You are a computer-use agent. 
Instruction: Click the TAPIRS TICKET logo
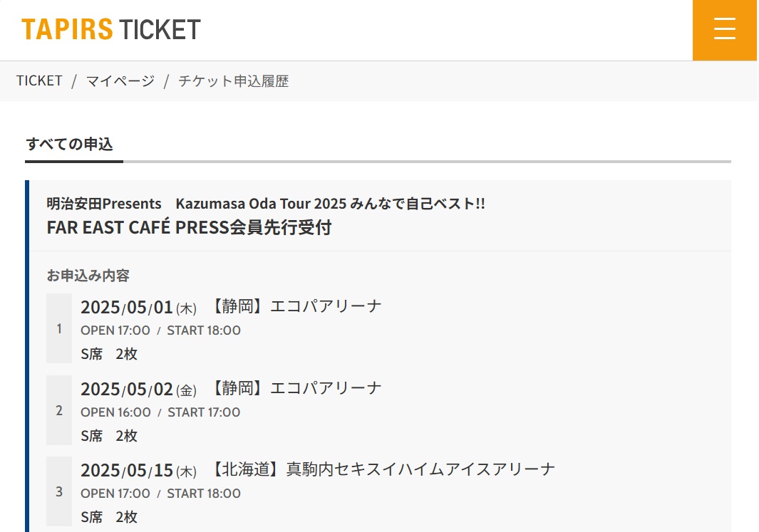(x=111, y=30)
